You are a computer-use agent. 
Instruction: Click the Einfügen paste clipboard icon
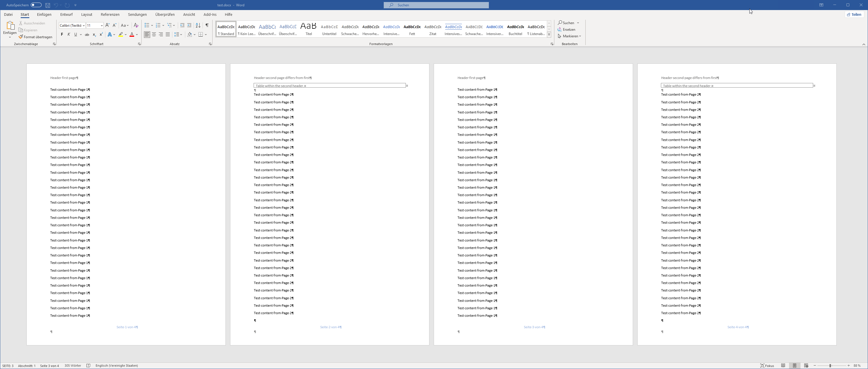[10, 26]
